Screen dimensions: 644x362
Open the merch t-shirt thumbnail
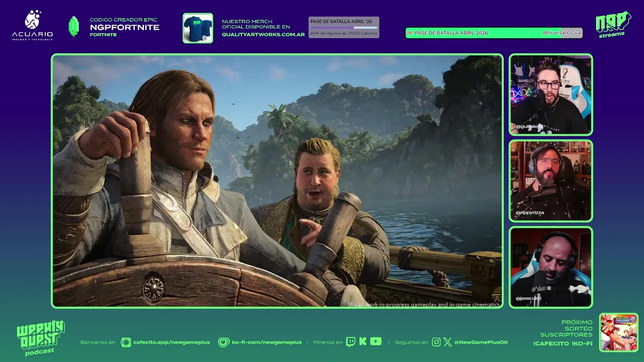click(198, 28)
